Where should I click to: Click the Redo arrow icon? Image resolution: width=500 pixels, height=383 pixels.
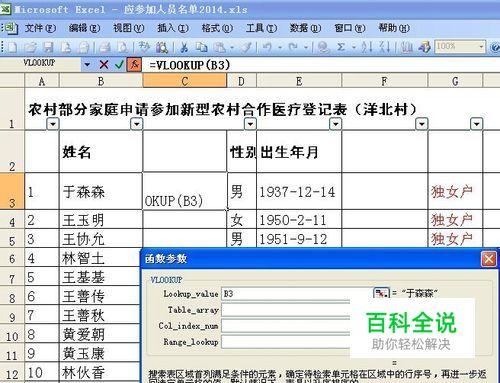point(293,47)
